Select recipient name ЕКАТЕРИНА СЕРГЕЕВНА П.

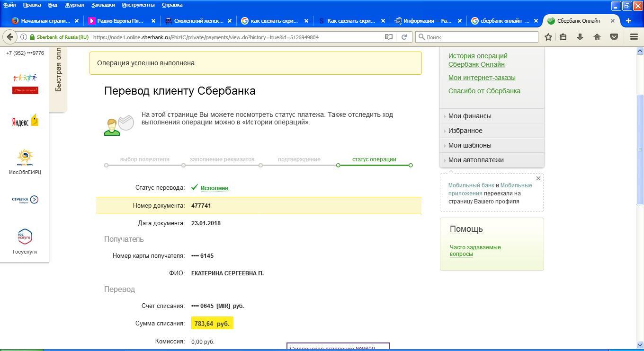coord(227,273)
